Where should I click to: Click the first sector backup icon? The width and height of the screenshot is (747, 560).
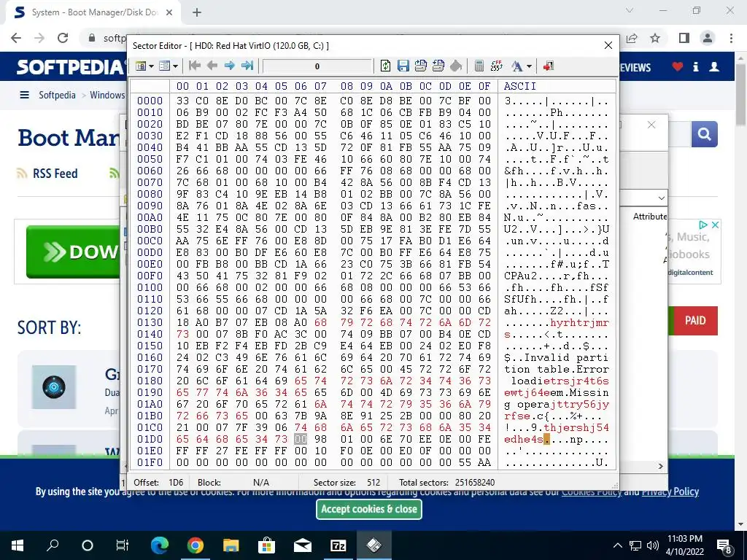pos(421,66)
